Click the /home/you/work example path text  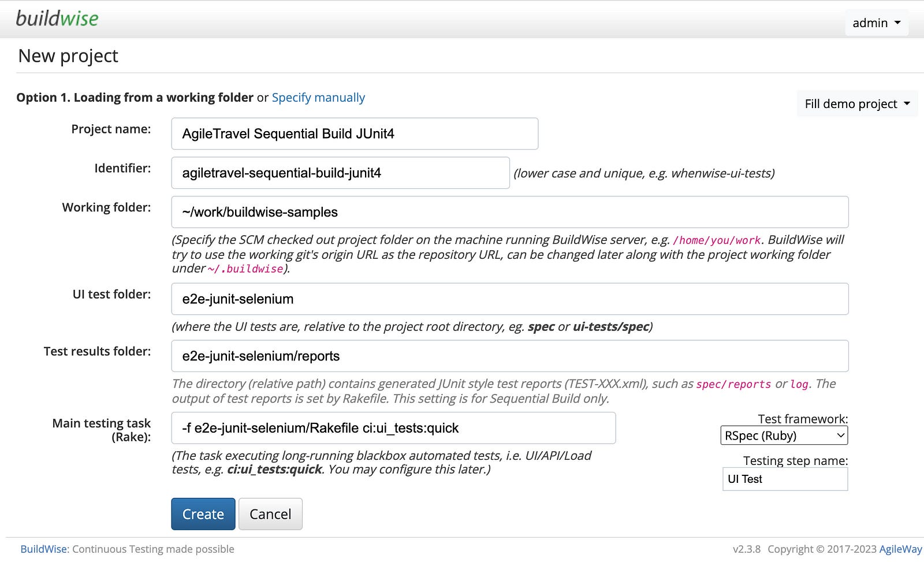point(717,240)
